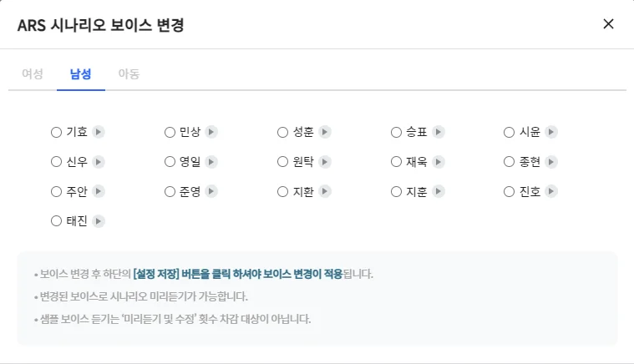Screen dimensions: 634x364
Task: Open the 아동 voices tab
Action: tap(129, 73)
